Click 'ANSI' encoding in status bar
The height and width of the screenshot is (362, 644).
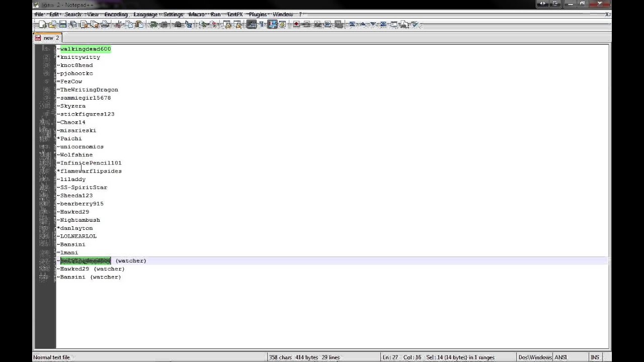tap(560, 357)
